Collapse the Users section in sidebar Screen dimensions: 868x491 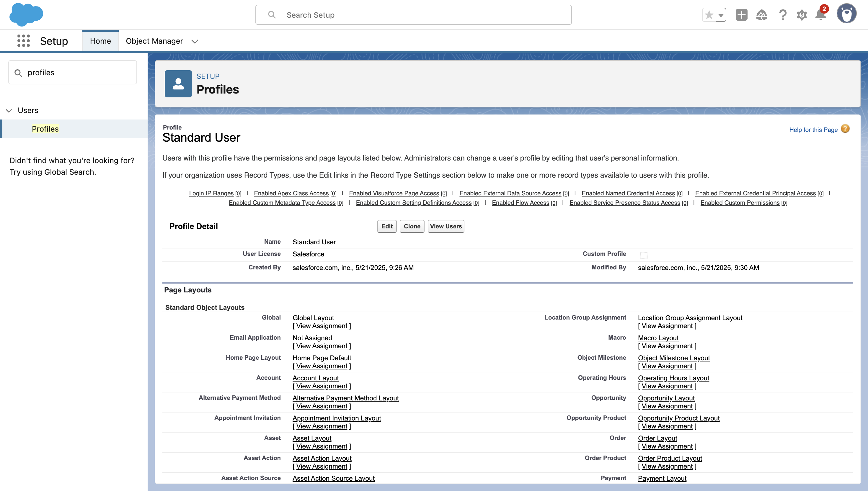click(9, 111)
